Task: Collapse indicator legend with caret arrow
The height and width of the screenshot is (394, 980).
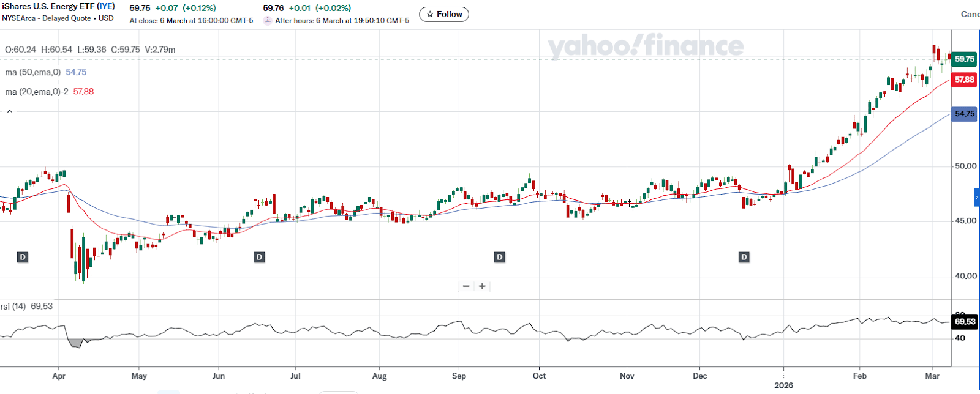Action: (x=9, y=111)
